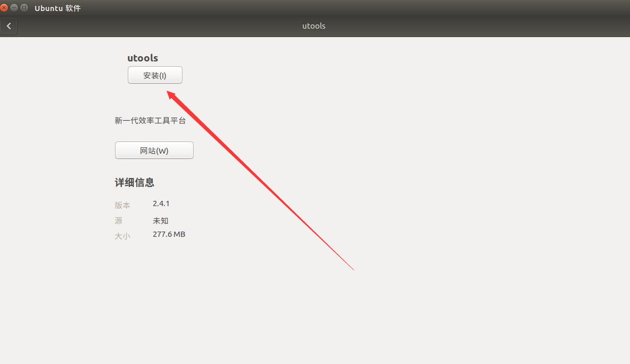This screenshot has width=630, height=364.
Task: Click the Ubuntu 软件 titlebar text
Action: (x=57, y=7)
